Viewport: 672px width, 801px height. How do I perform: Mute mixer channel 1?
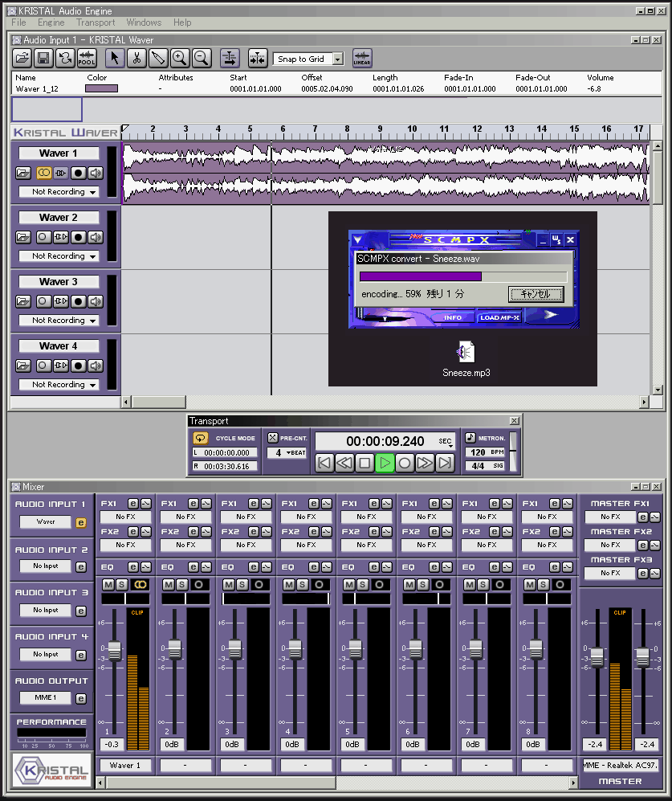point(108,584)
